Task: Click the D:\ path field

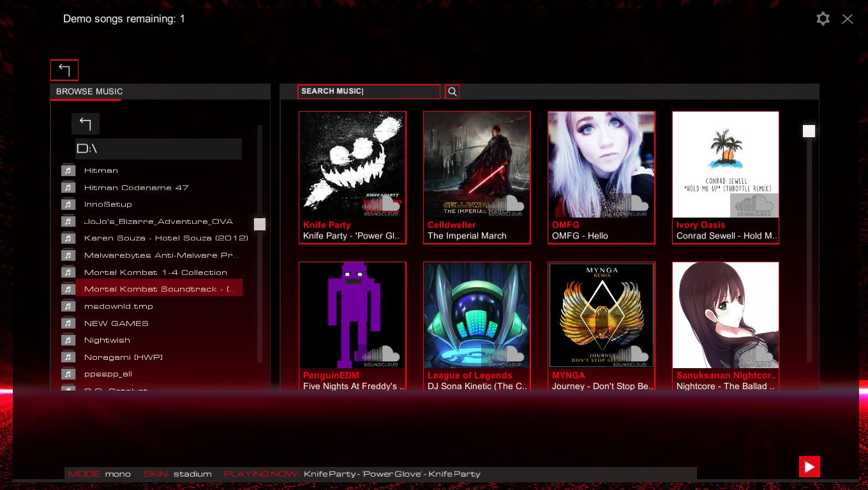Action: tap(158, 149)
